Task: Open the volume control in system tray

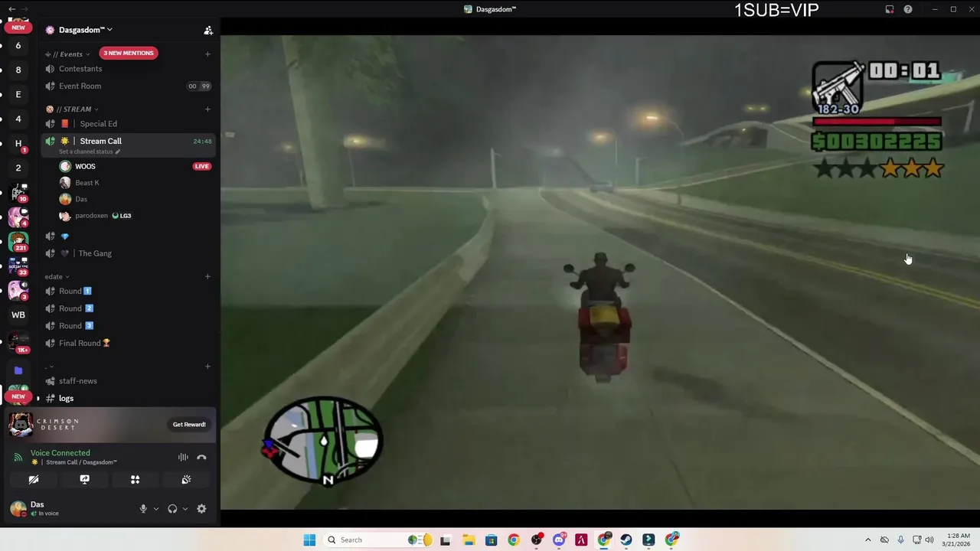Action: (x=929, y=540)
